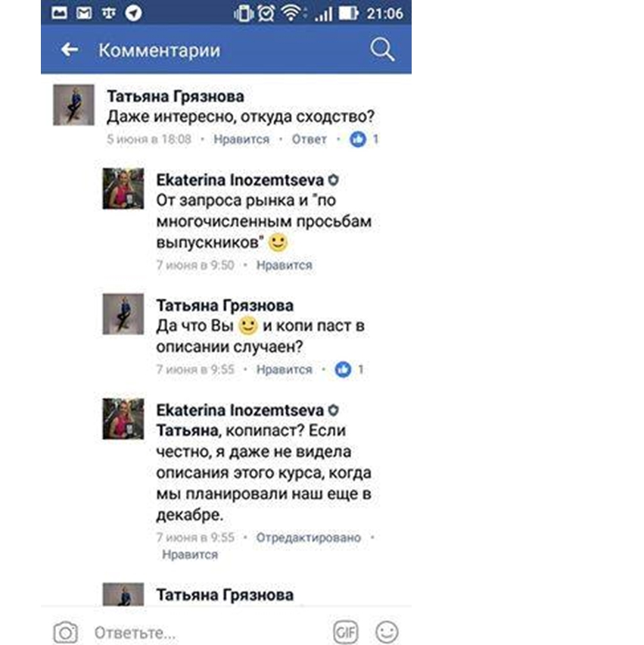Tap like reaction icon on 'копи паст' comment
Image resolution: width=644 pixels, height=645 pixels.
[343, 369]
